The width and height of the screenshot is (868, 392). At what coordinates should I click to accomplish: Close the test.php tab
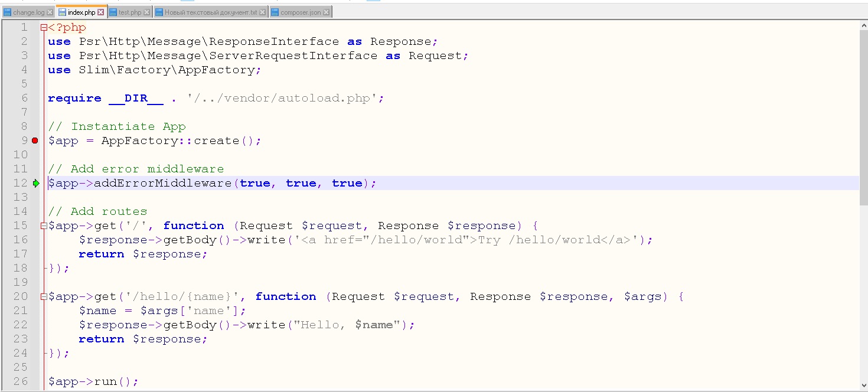[x=147, y=12]
